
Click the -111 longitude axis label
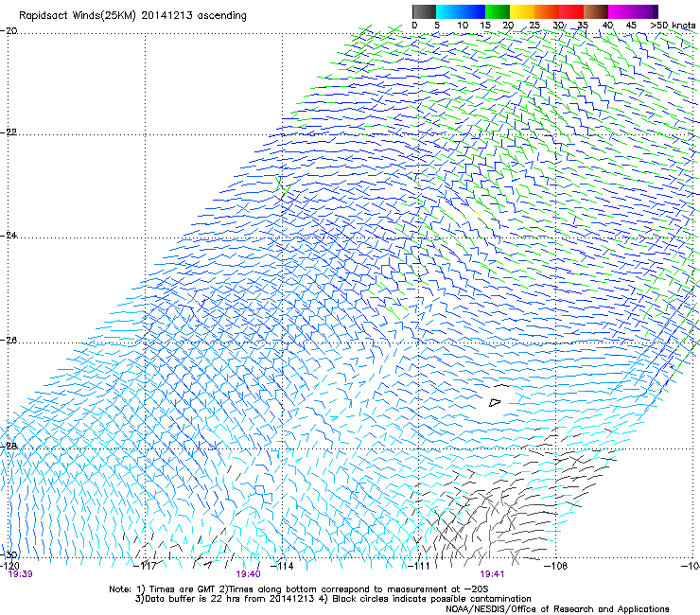(419, 566)
